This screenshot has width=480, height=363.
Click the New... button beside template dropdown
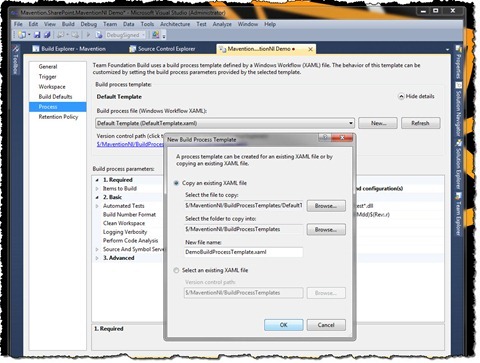pos(378,123)
